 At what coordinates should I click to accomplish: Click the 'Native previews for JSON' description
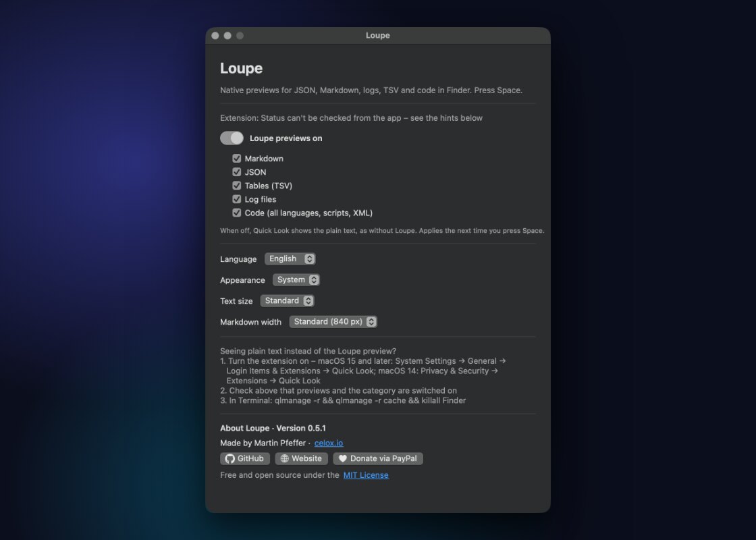tap(371, 90)
